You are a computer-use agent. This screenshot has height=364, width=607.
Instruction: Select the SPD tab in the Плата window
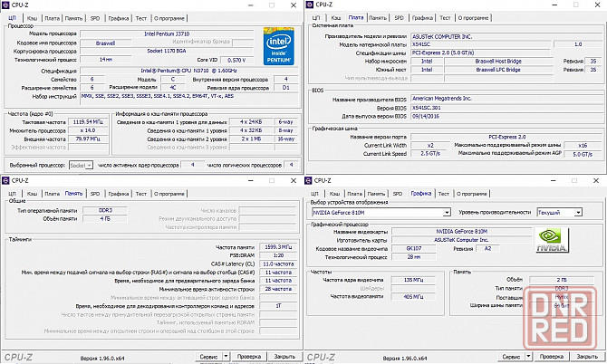pyautogui.click(x=400, y=18)
